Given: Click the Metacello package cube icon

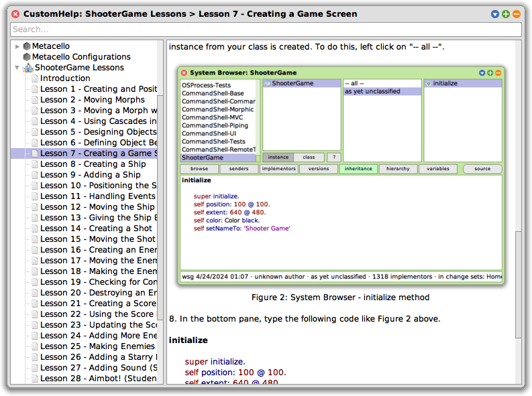Looking at the screenshot, I should (x=27, y=46).
